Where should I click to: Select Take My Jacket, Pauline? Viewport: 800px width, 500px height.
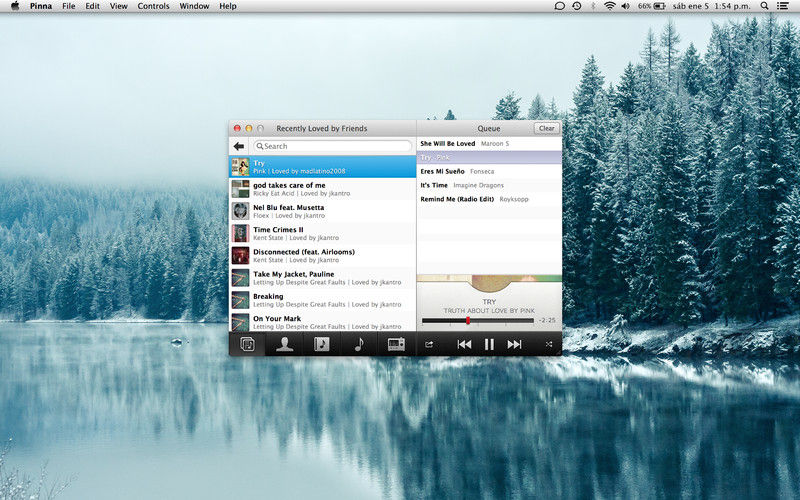point(322,278)
